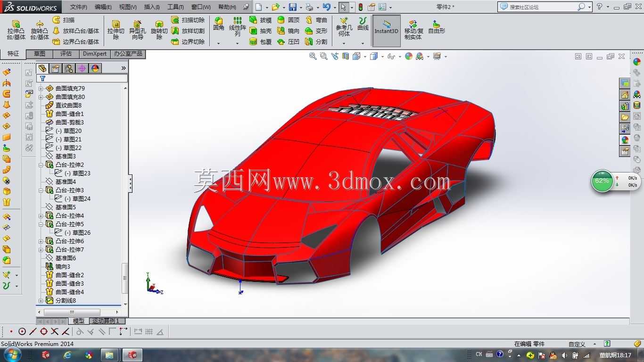The image size is (644, 362).
Task: Expand the feature manager with the double chevron
Action: coord(124,68)
